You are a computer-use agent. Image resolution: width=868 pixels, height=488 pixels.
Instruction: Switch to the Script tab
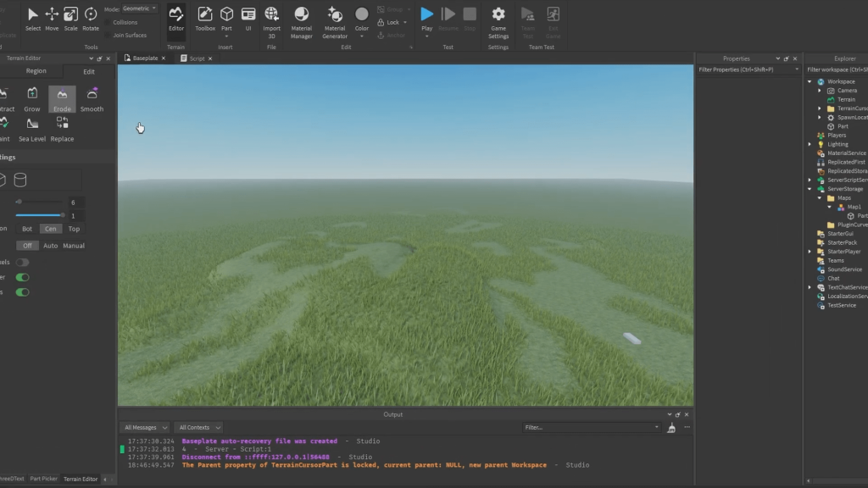coord(197,58)
